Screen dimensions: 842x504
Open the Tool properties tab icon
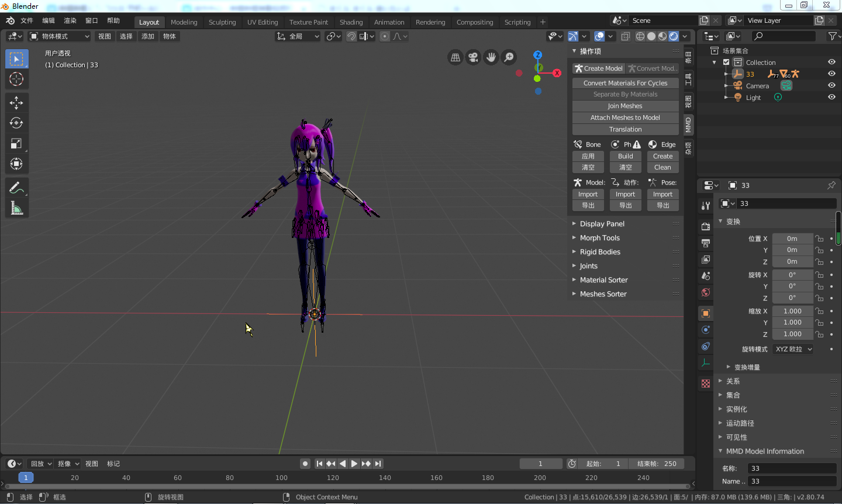point(706,205)
